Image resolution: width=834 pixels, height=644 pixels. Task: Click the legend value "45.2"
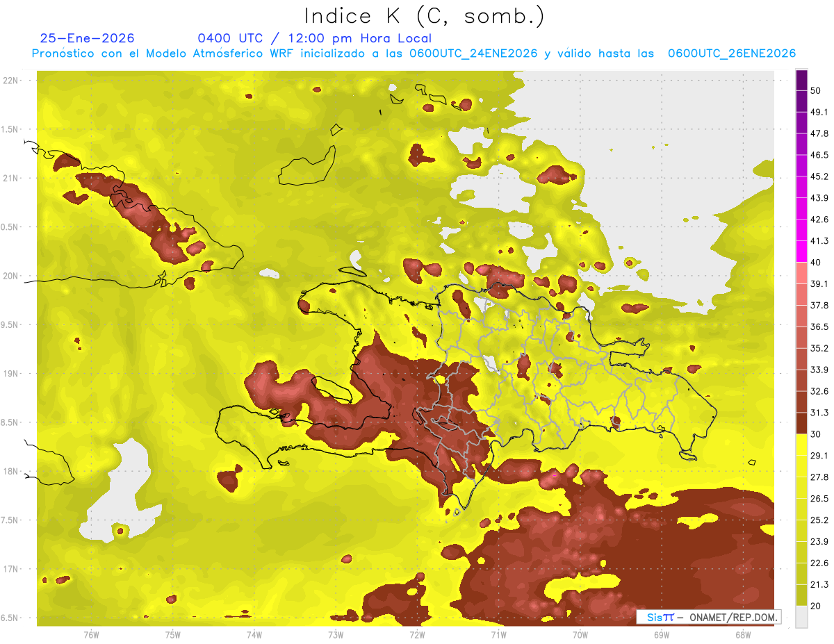[820, 176]
